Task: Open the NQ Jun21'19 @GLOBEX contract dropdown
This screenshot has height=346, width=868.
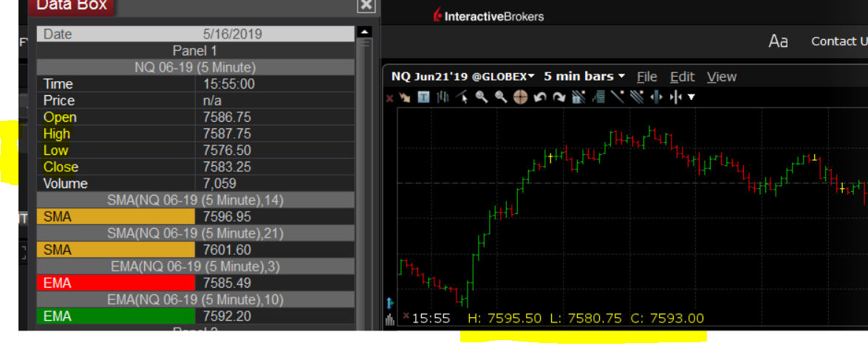Action: click(x=462, y=76)
